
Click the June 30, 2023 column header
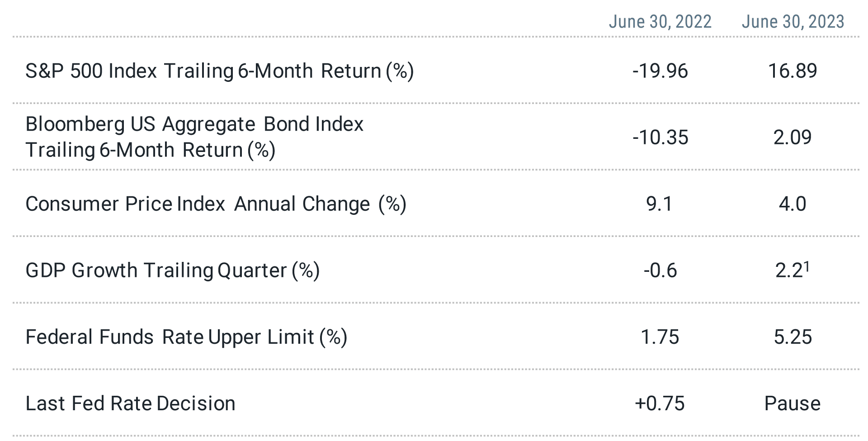tap(793, 22)
